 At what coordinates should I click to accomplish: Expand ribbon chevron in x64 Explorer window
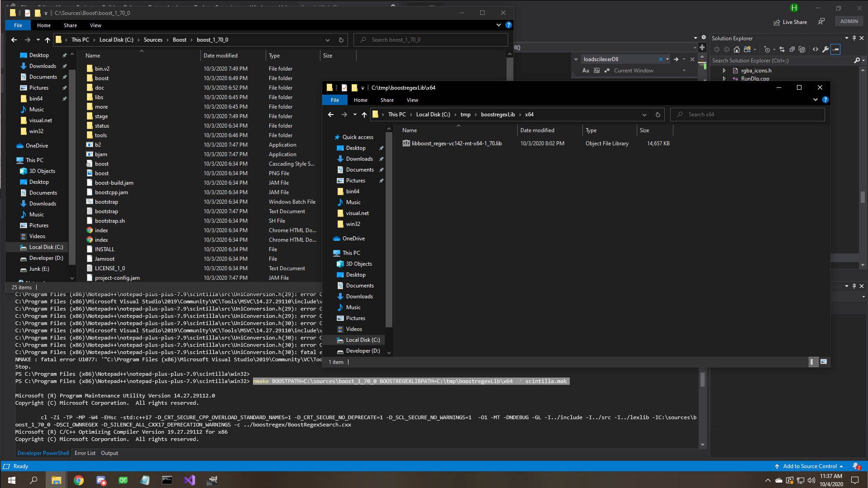tap(816, 100)
